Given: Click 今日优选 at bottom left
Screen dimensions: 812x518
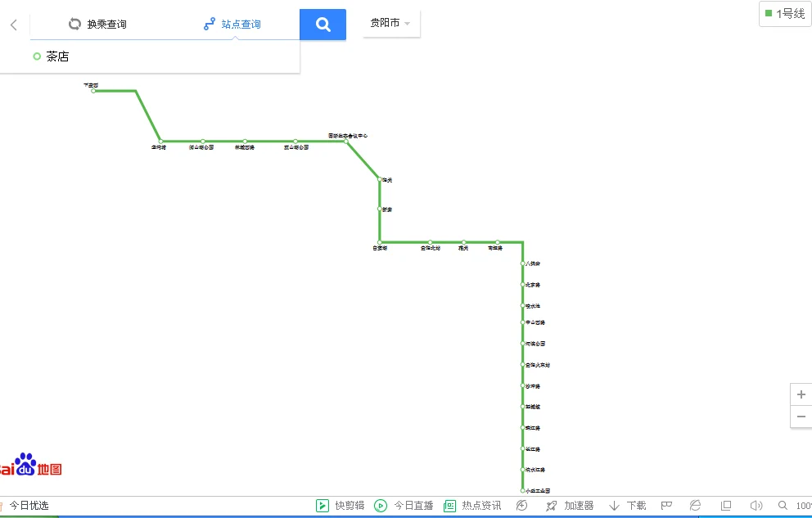Looking at the screenshot, I should click(30, 505).
